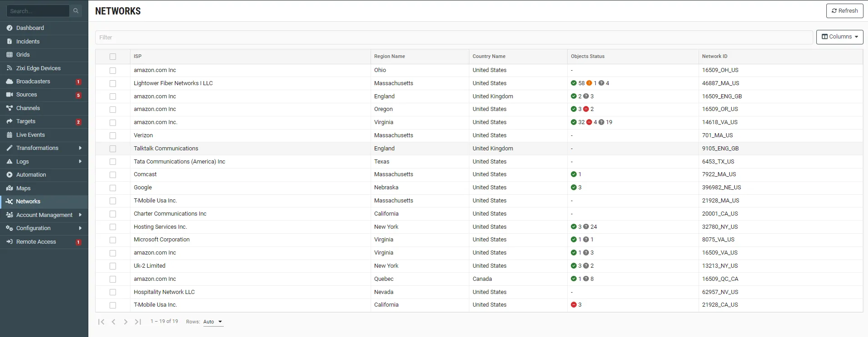The height and width of the screenshot is (337, 868).
Task: Click into the Filter input field
Action: coord(454,38)
